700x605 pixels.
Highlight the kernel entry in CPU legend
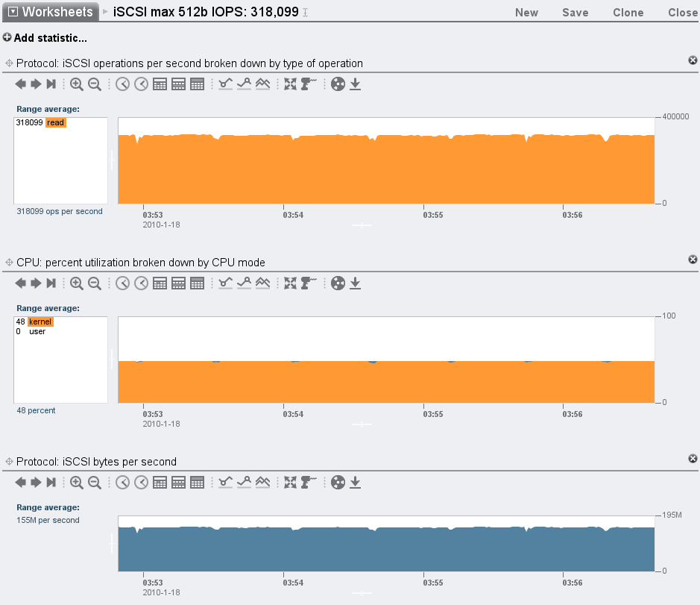coord(40,322)
